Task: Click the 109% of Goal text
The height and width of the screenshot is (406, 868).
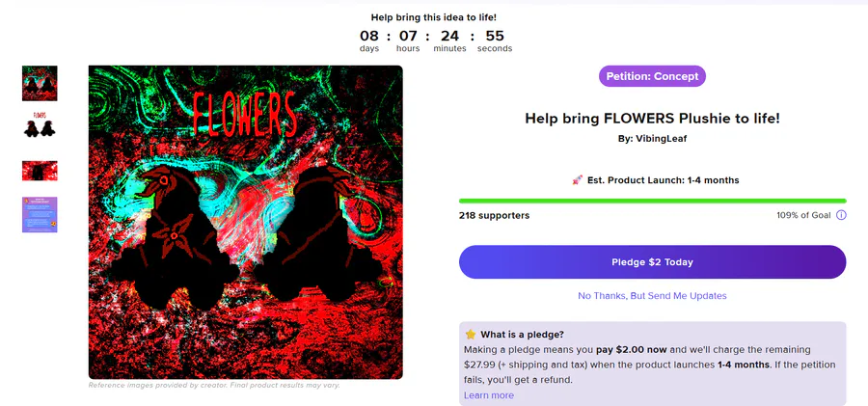Action: point(803,215)
